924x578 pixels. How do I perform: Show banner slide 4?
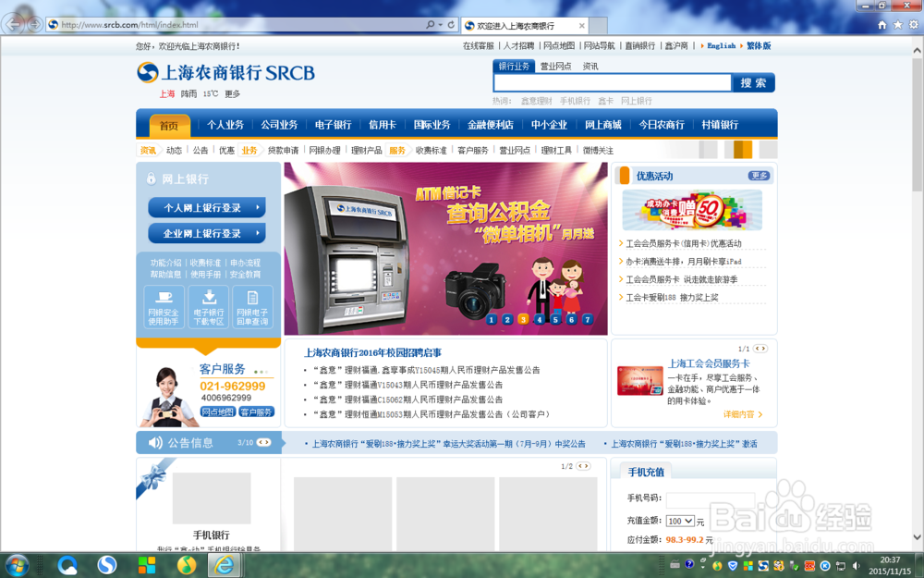(540, 319)
